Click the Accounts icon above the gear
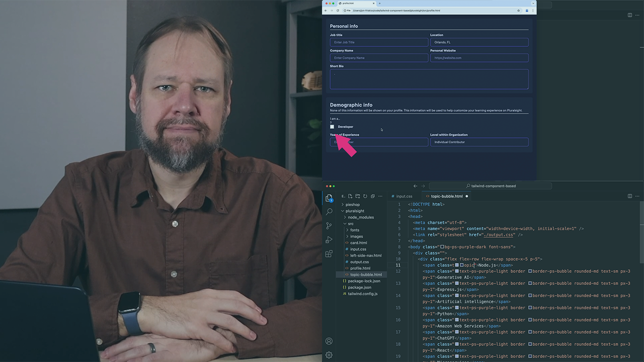Viewport: 644px width, 362px height. 329,341
